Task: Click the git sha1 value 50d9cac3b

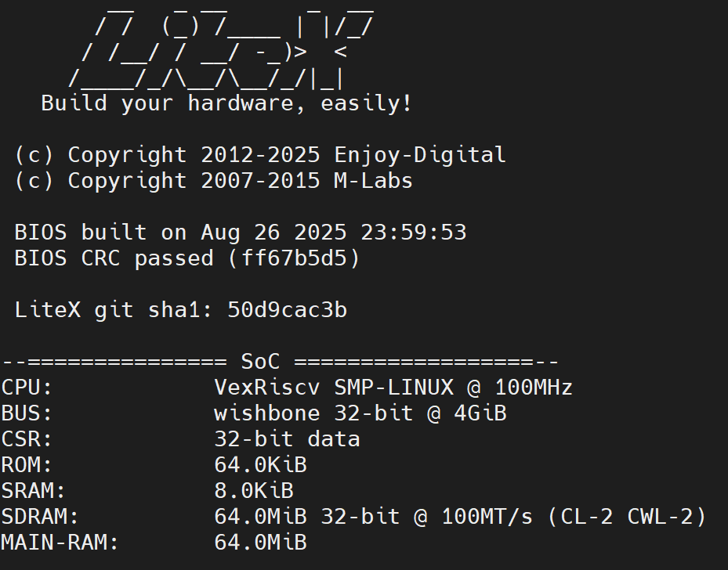Action: click(x=287, y=310)
